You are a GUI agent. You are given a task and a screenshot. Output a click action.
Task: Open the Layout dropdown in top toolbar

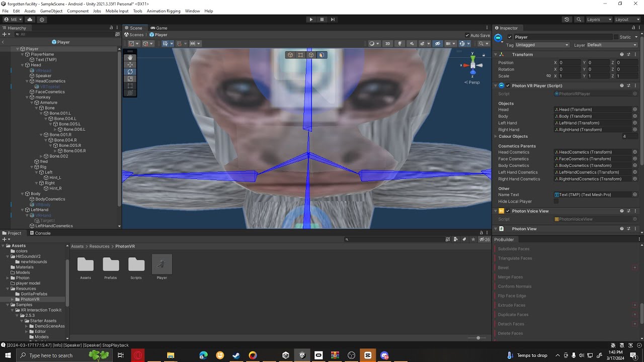pyautogui.click(x=627, y=20)
